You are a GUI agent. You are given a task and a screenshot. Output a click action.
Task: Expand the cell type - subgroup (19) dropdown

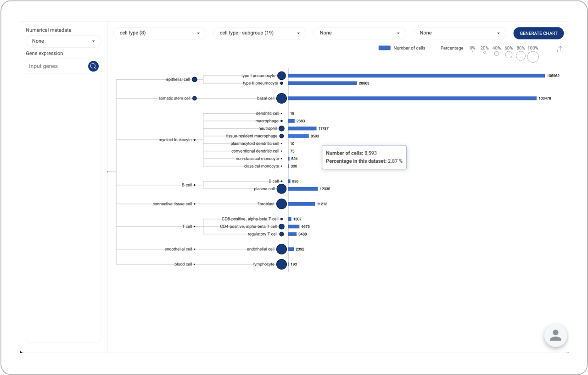coord(259,33)
